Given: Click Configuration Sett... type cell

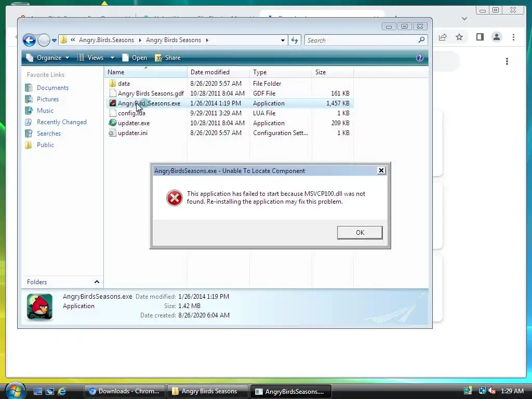Looking at the screenshot, I should [x=281, y=132].
